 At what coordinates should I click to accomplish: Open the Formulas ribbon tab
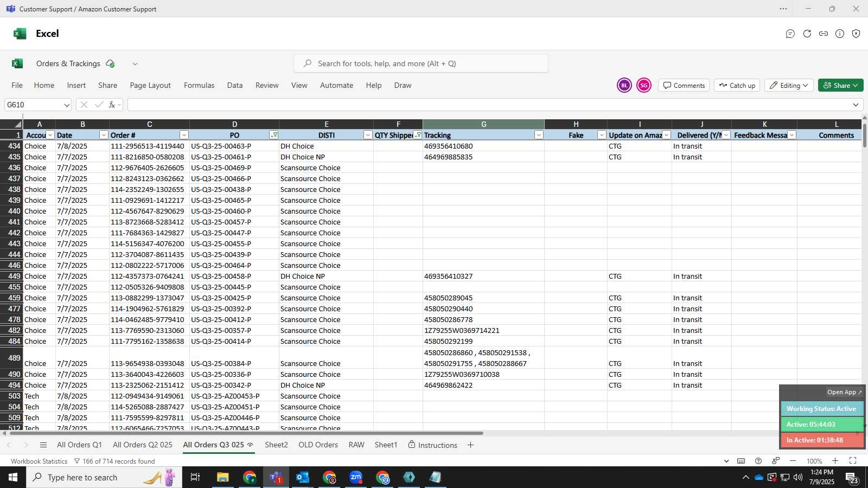199,85
